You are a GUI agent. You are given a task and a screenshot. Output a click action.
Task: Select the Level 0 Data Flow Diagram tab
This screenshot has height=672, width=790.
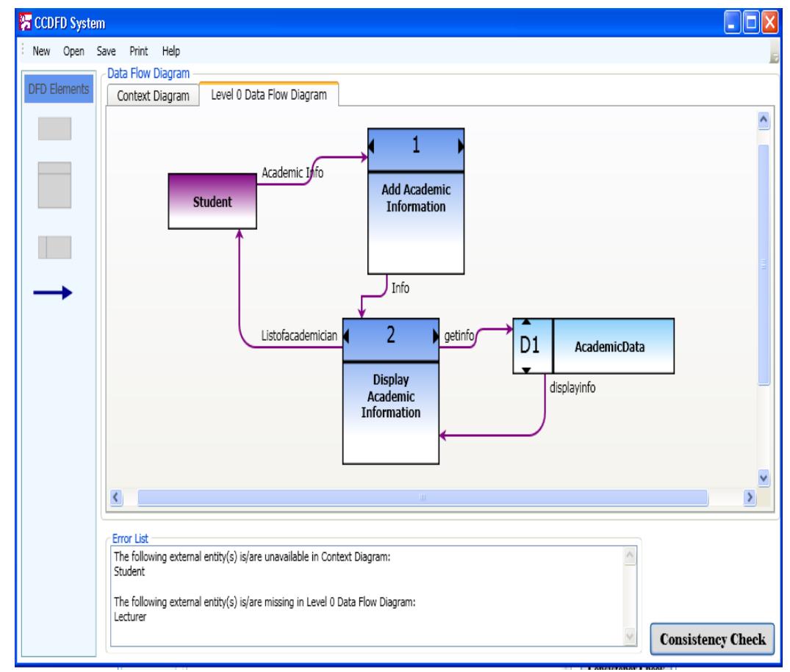(x=268, y=95)
